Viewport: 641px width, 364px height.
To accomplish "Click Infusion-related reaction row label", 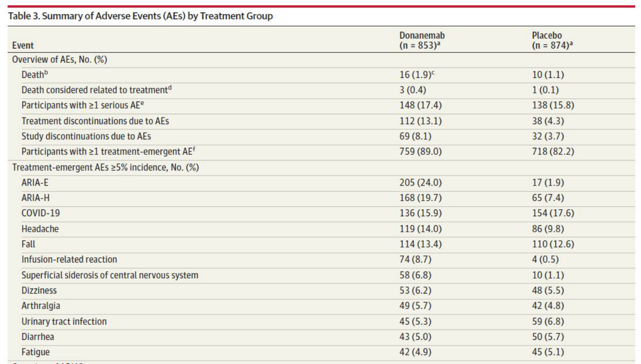I will (x=69, y=260).
